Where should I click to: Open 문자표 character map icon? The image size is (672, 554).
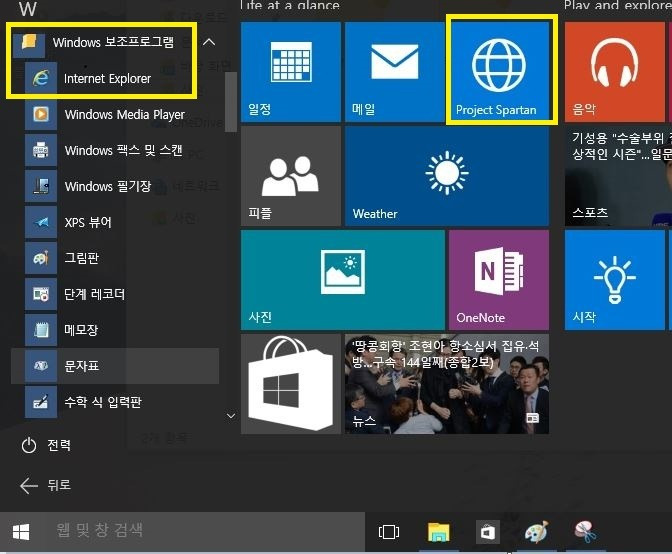tap(41, 366)
